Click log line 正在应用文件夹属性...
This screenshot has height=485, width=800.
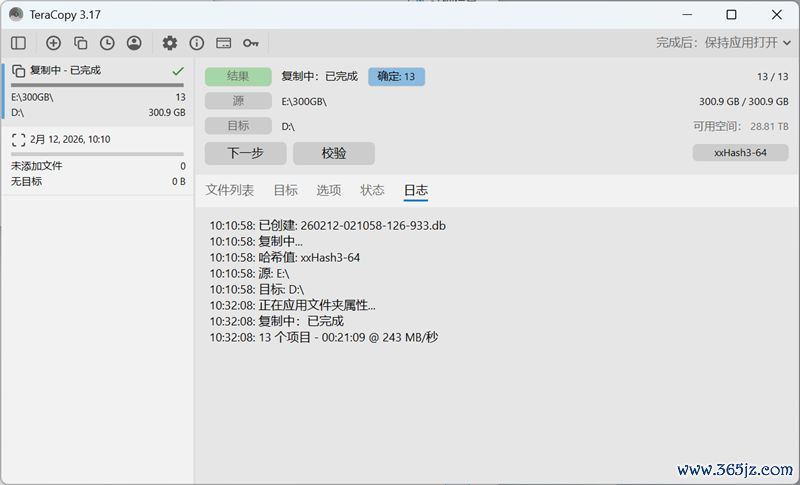coord(292,305)
